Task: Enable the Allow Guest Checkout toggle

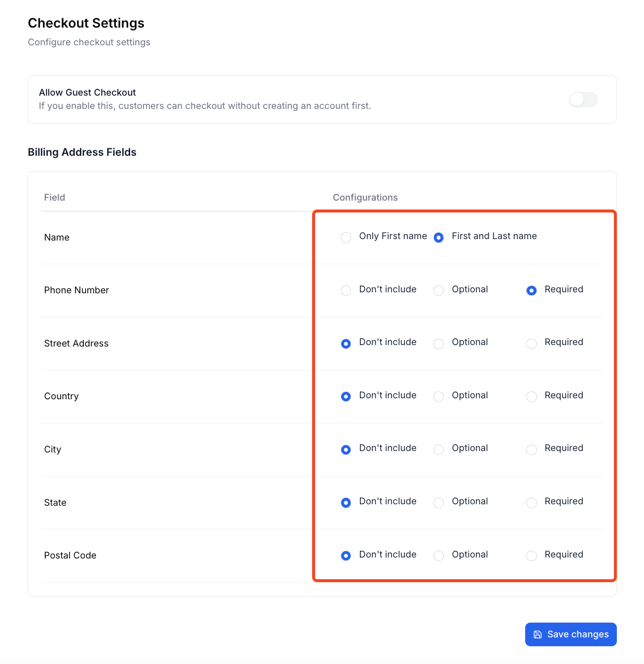Action: (x=583, y=100)
